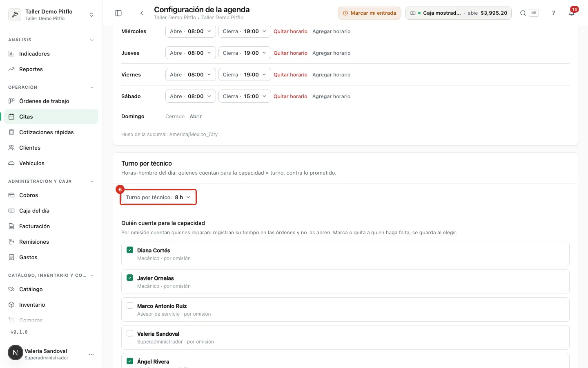
Task: Uncheck Diana Cortés capacity checkbox
Action: (x=130, y=250)
